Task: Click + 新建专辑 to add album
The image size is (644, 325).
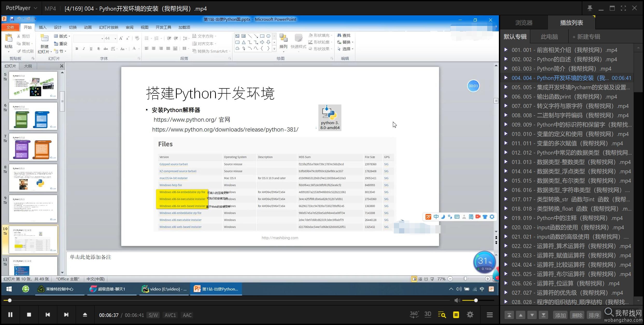Action: [x=586, y=37]
